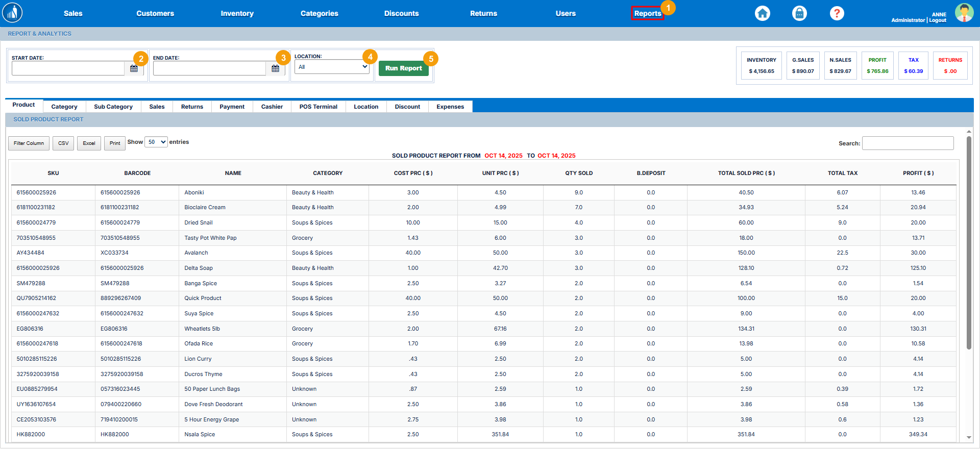Switch to the POS Terminal tab

[318, 107]
